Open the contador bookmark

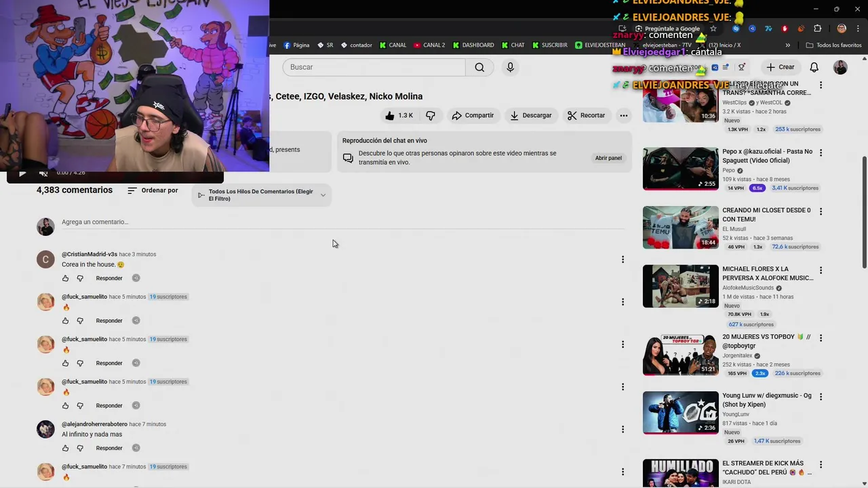356,45
